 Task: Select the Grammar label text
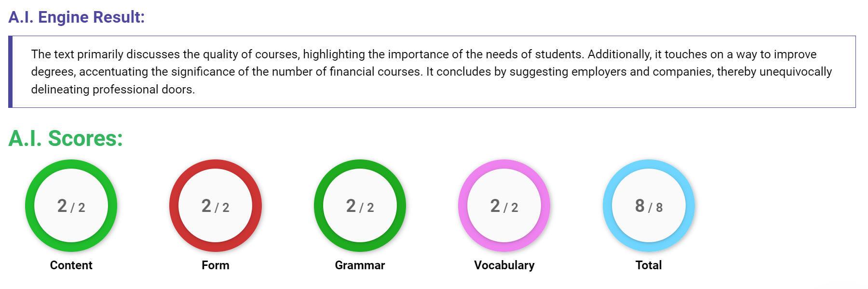pyautogui.click(x=360, y=265)
